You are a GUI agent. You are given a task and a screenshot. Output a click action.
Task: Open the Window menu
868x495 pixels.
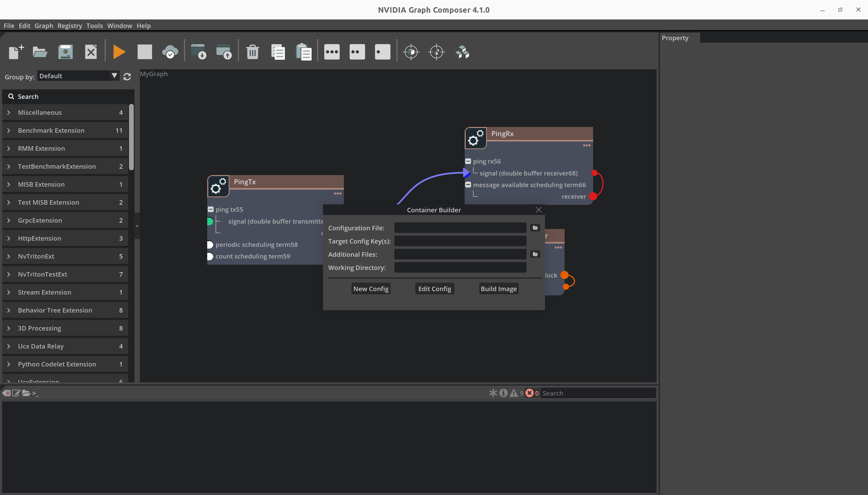coord(119,26)
